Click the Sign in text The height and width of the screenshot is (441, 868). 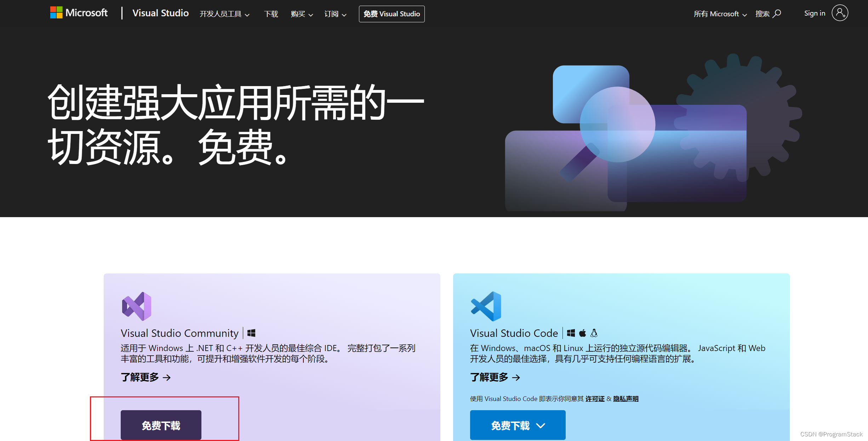[x=815, y=13]
